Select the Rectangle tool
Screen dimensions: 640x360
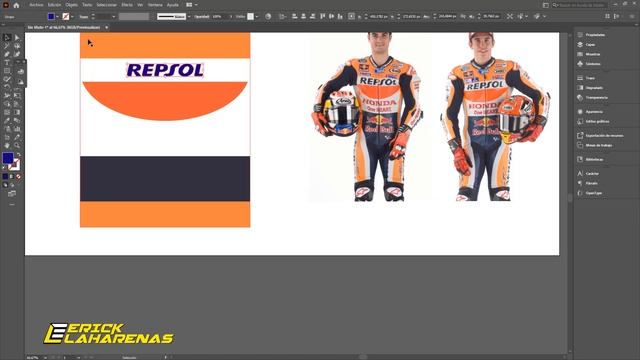pyautogui.click(x=7, y=71)
